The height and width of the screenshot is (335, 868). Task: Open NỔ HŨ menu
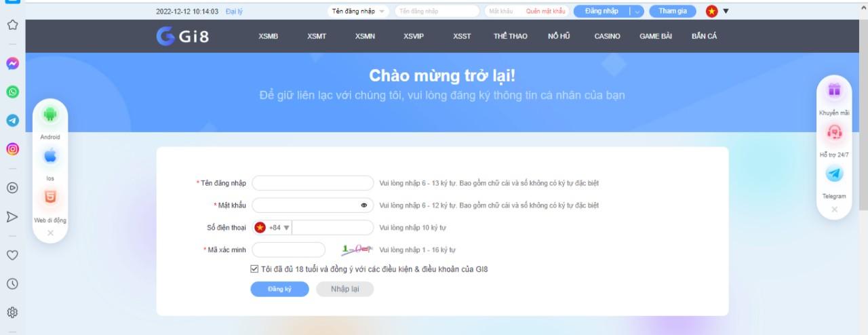[559, 36]
